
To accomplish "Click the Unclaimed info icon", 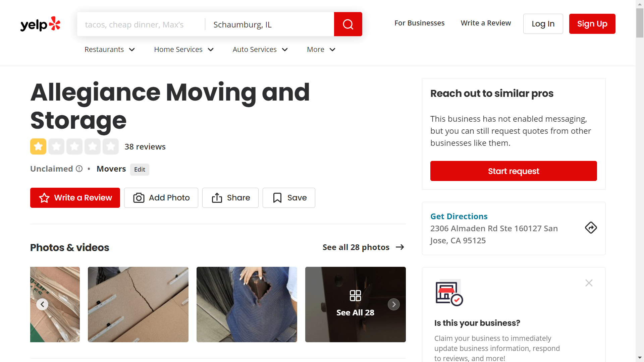I will click(79, 169).
